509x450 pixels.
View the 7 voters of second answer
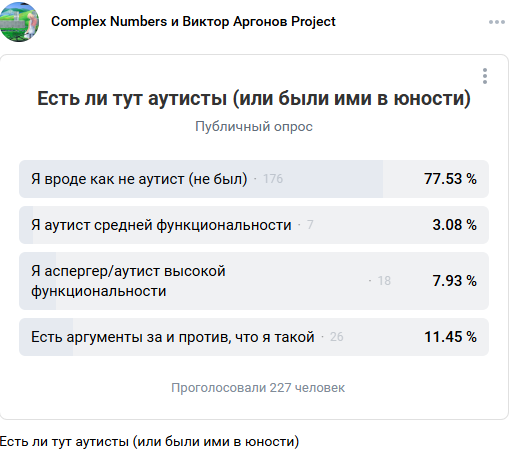coord(310,225)
